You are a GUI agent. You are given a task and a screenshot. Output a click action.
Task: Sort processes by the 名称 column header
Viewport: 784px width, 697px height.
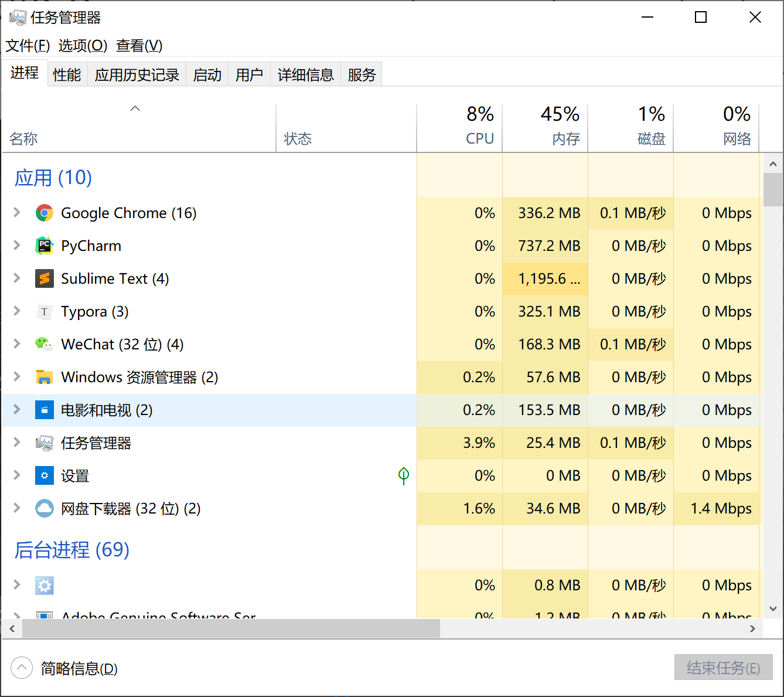pos(139,128)
